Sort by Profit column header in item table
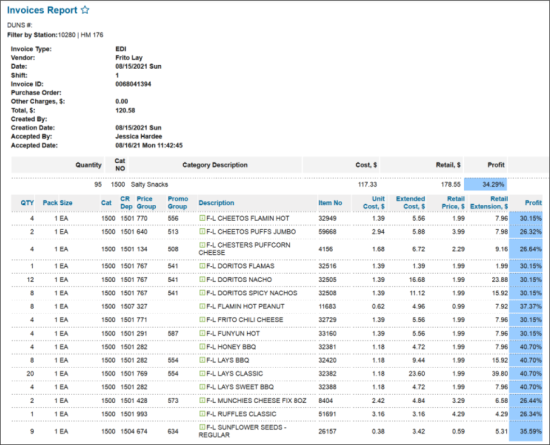Viewport: 550px width, 445px height. 533,203
